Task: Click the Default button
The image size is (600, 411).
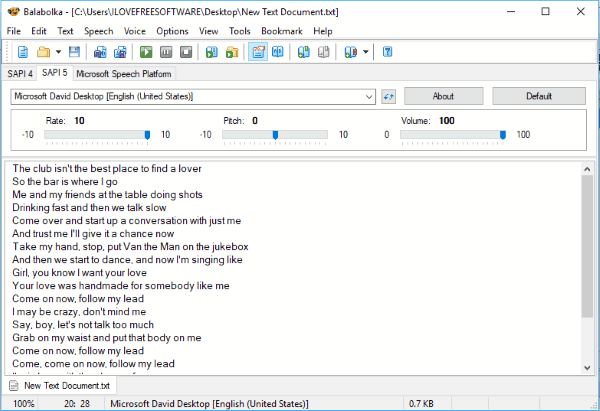Action: 539,96
